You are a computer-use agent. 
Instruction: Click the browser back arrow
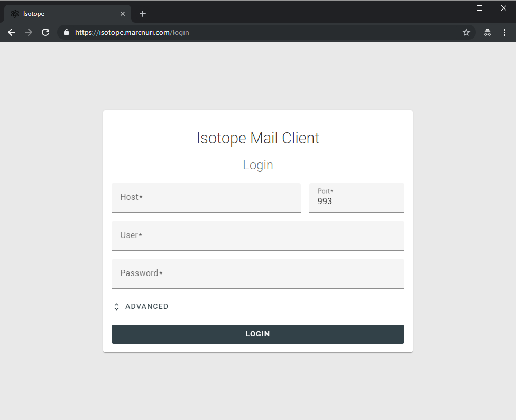pyautogui.click(x=12, y=32)
